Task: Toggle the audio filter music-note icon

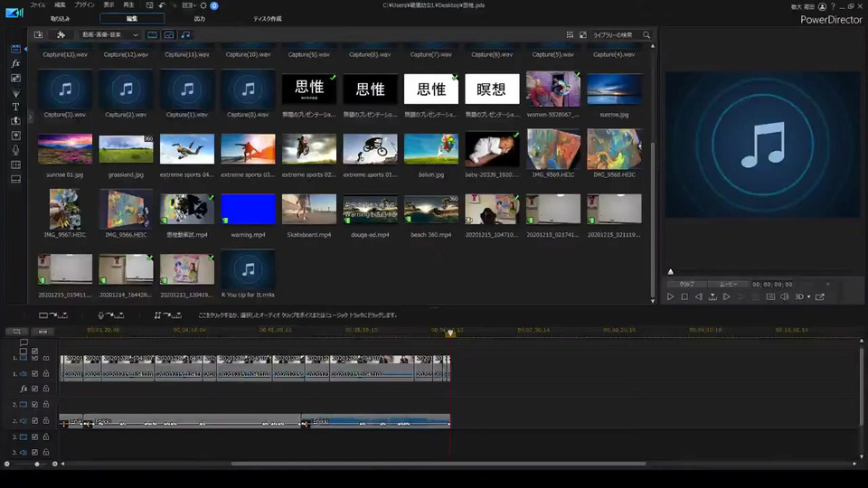Action: pos(185,35)
